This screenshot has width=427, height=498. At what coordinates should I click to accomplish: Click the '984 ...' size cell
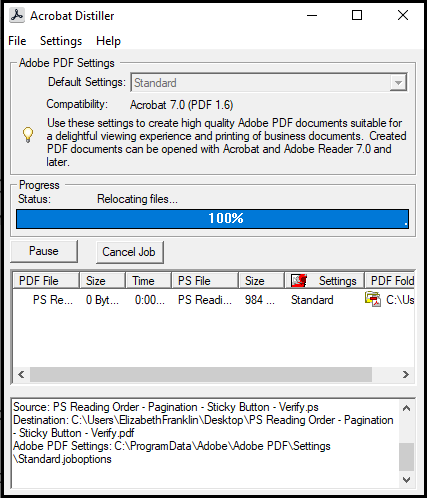point(260,300)
